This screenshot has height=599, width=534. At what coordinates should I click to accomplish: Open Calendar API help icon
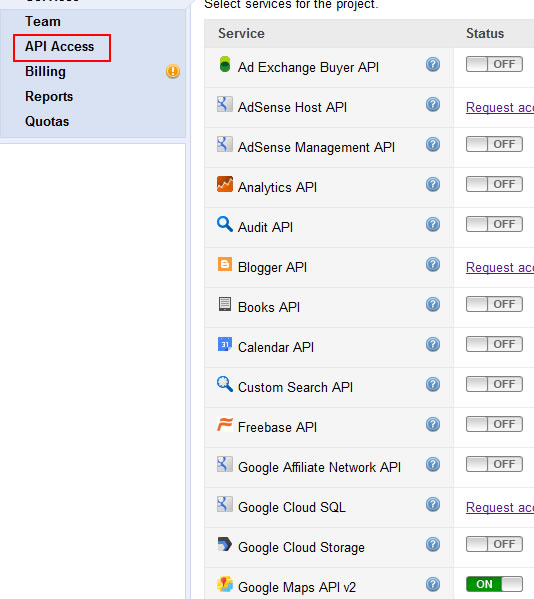click(433, 345)
